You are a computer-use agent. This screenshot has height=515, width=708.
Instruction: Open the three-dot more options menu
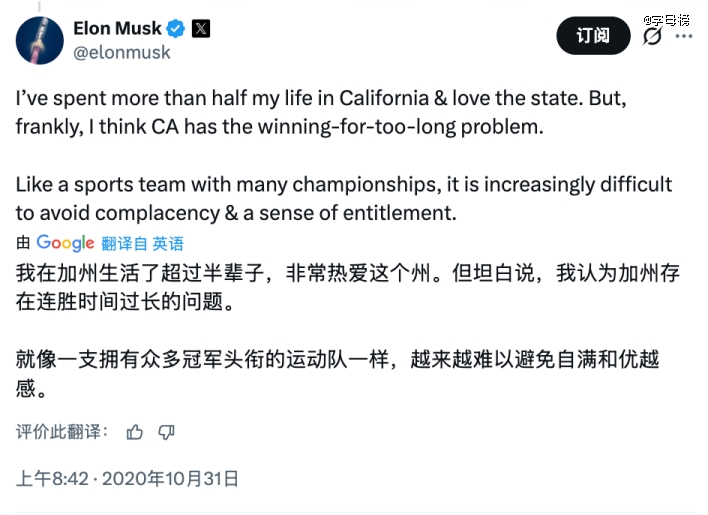[x=684, y=36]
